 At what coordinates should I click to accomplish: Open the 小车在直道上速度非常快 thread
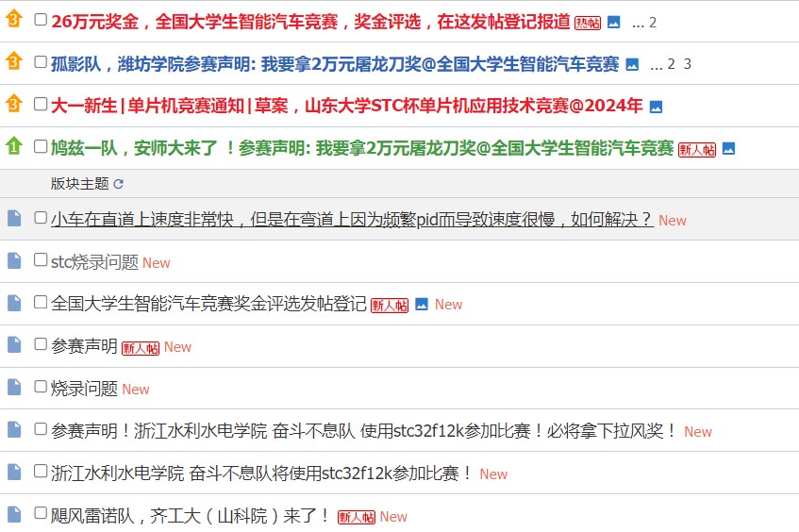(x=352, y=219)
